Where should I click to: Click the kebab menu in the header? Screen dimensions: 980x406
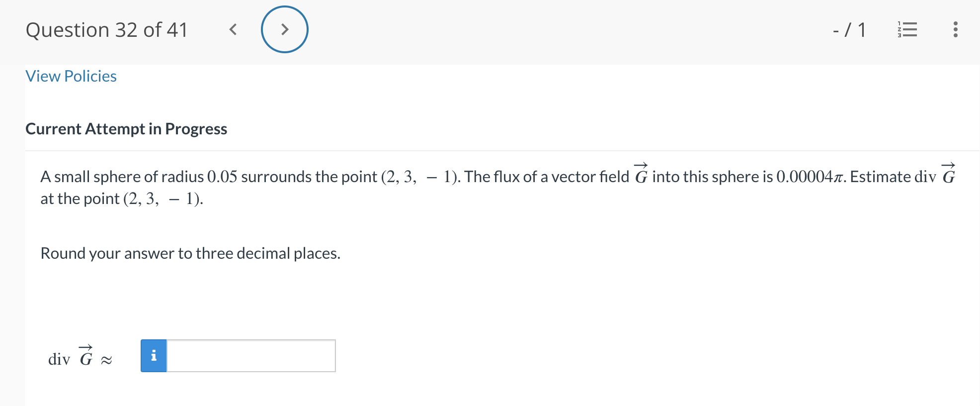(954, 30)
